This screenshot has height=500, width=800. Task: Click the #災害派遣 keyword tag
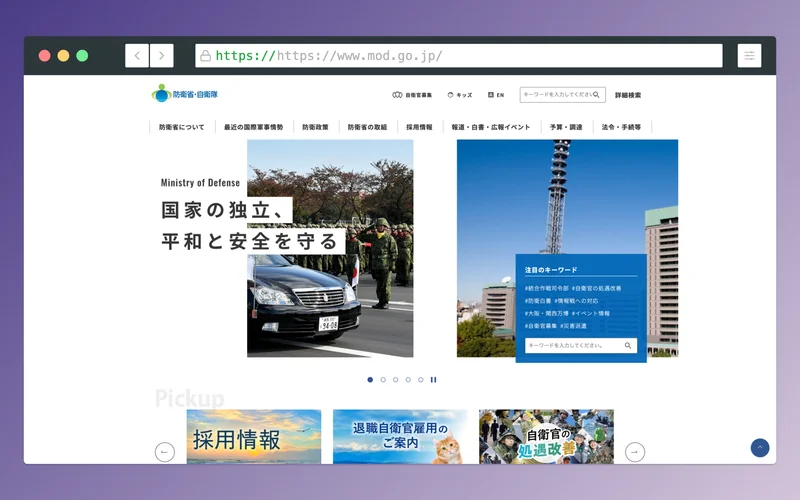click(573, 326)
